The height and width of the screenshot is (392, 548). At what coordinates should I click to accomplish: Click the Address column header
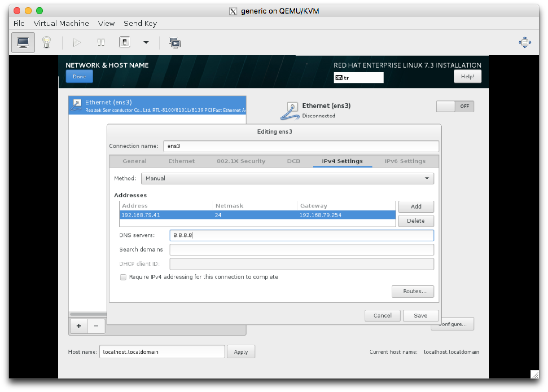point(166,206)
